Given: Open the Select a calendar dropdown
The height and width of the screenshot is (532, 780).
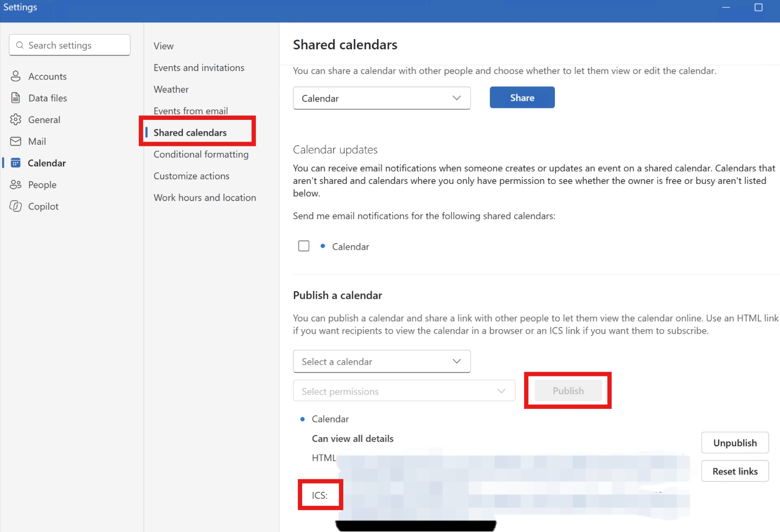Looking at the screenshot, I should click(382, 362).
